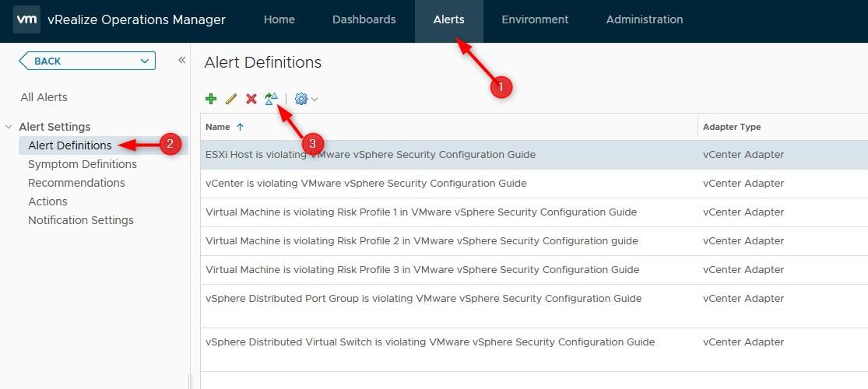Image resolution: width=868 pixels, height=389 pixels.
Task: Open Symptom Definitions in the sidebar
Action: [83, 164]
